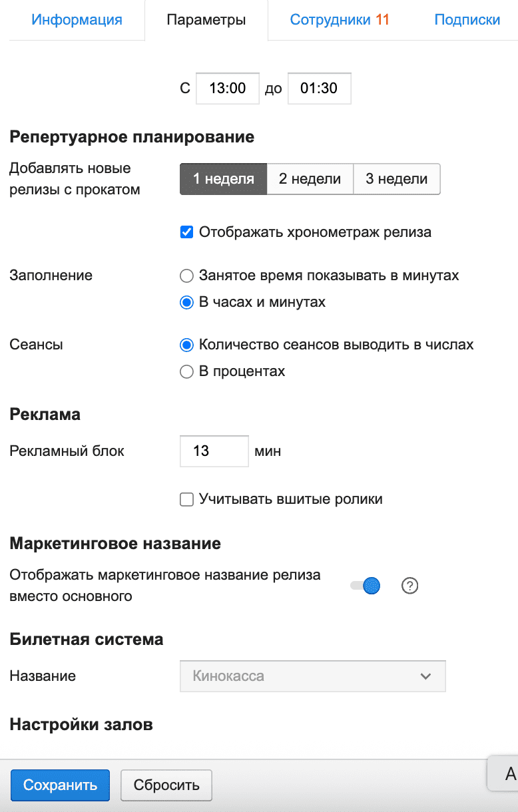Open the Кинокасса ticket system dropdown
Screen dimensions: 518x812
pos(312,676)
